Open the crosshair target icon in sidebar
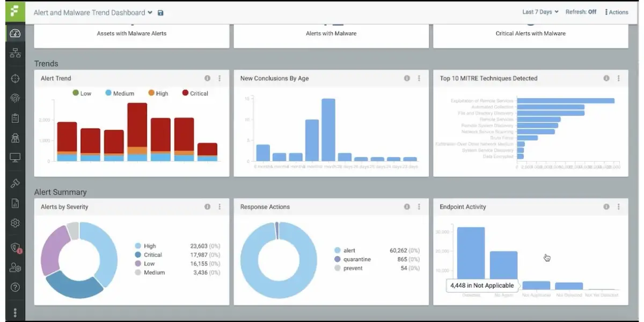The height and width of the screenshot is (322, 644). coord(15,78)
